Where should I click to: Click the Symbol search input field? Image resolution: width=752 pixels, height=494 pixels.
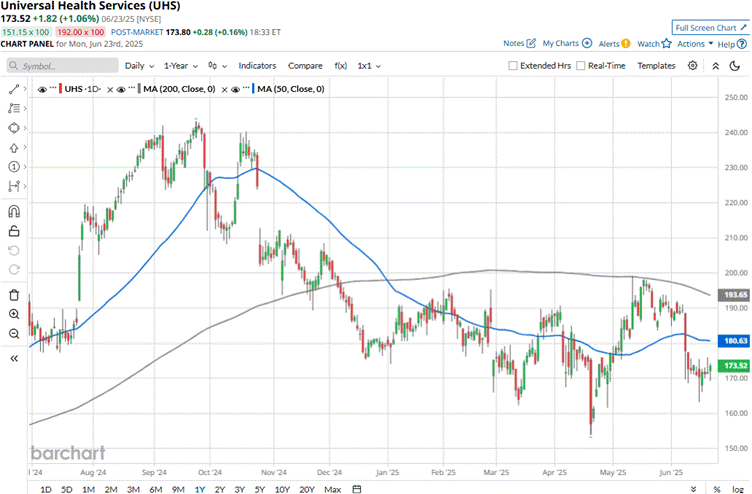point(62,66)
